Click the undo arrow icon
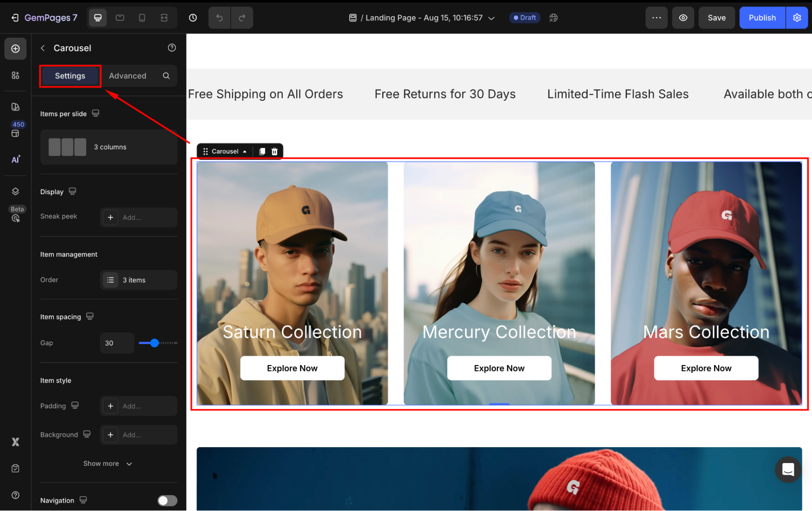Viewport: 812px width, 511px height. click(x=219, y=18)
